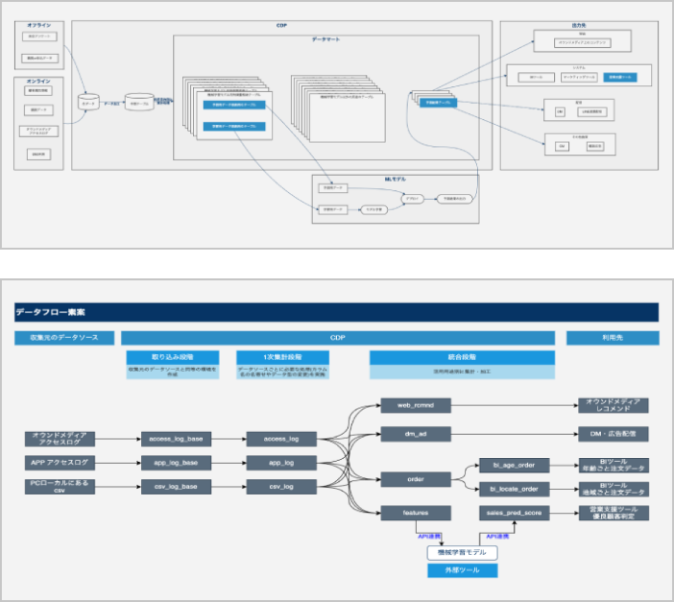This screenshot has width=674, height=602.
Task: Click the 利用先 header in lower diagram
Action: pos(612,338)
